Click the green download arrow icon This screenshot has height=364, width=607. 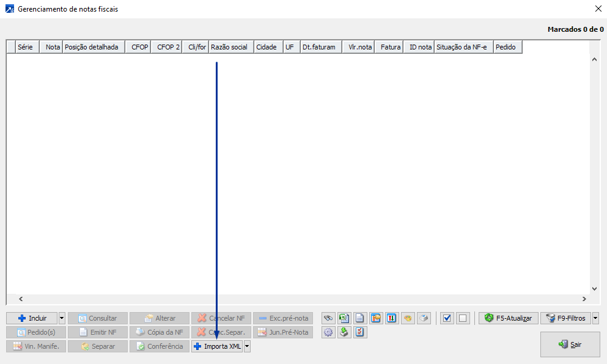pyautogui.click(x=344, y=332)
